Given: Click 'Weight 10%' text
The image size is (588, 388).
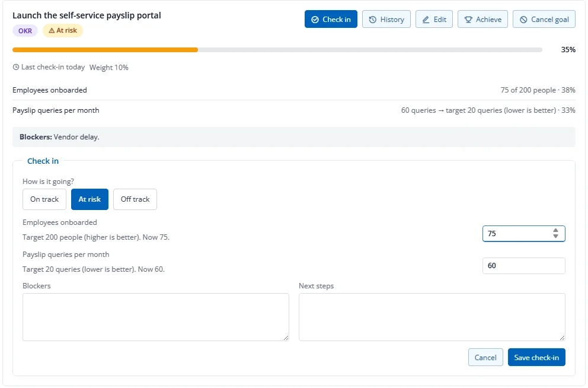Looking at the screenshot, I should tap(108, 68).
